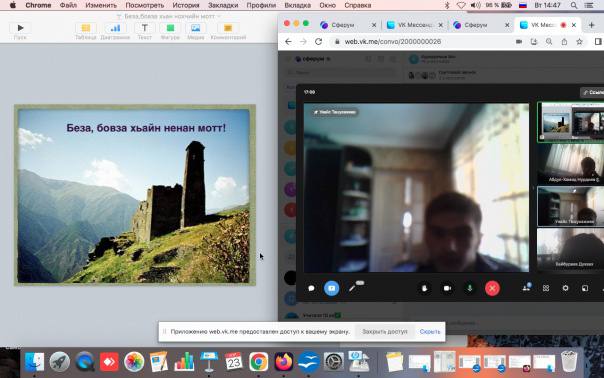Raise hand in the video call

424,288
